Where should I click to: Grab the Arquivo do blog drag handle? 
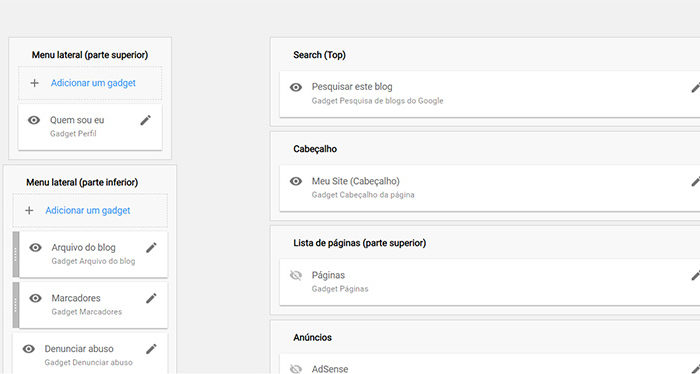click(16, 254)
